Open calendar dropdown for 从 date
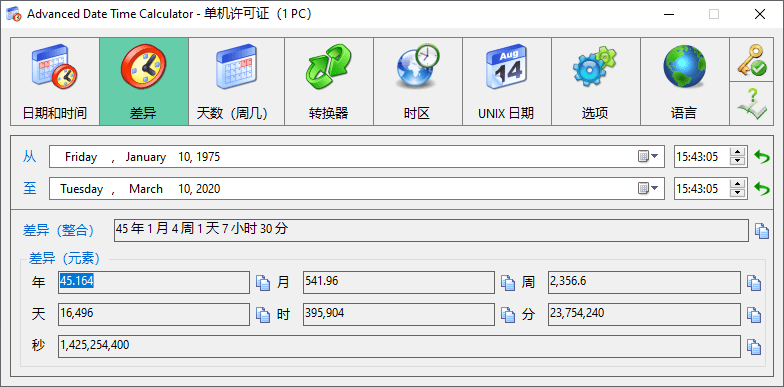Viewport: 784px width, 387px height. tap(648, 157)
